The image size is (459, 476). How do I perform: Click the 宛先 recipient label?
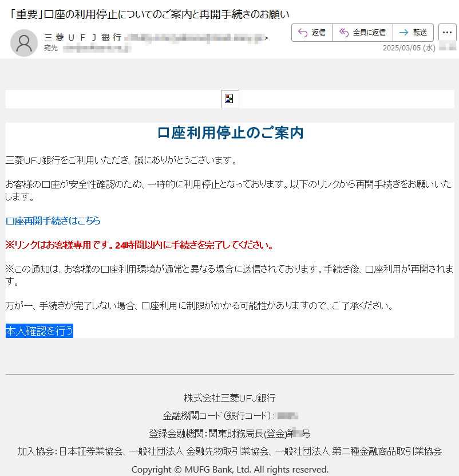(x=51, y=48)
